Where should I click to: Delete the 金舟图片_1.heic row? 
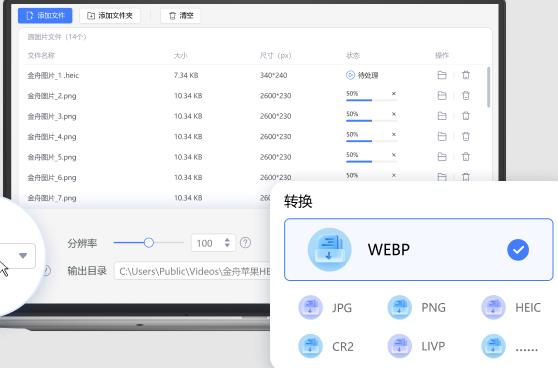(466, 75)
